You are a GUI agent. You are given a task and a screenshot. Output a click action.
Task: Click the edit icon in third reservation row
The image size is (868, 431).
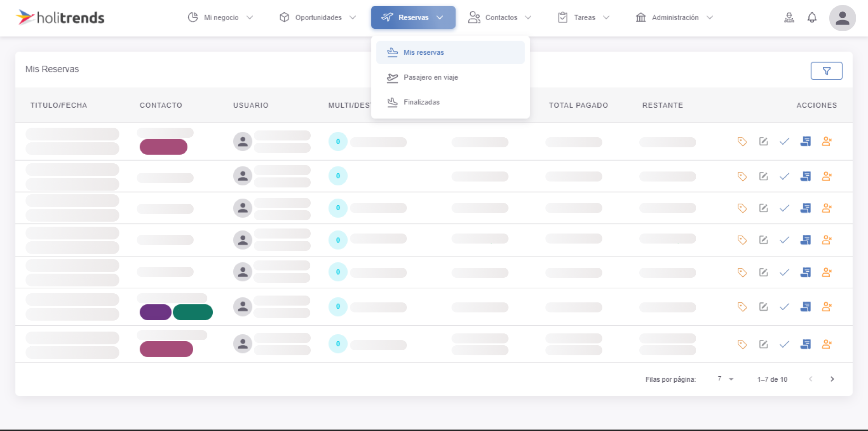[x=763, y=208]
